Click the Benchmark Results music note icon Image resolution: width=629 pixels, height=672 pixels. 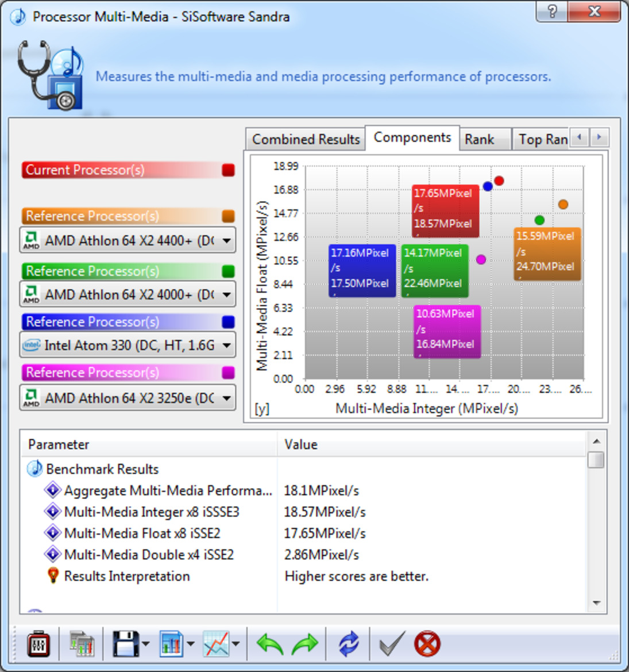click(x=35, y=469)
